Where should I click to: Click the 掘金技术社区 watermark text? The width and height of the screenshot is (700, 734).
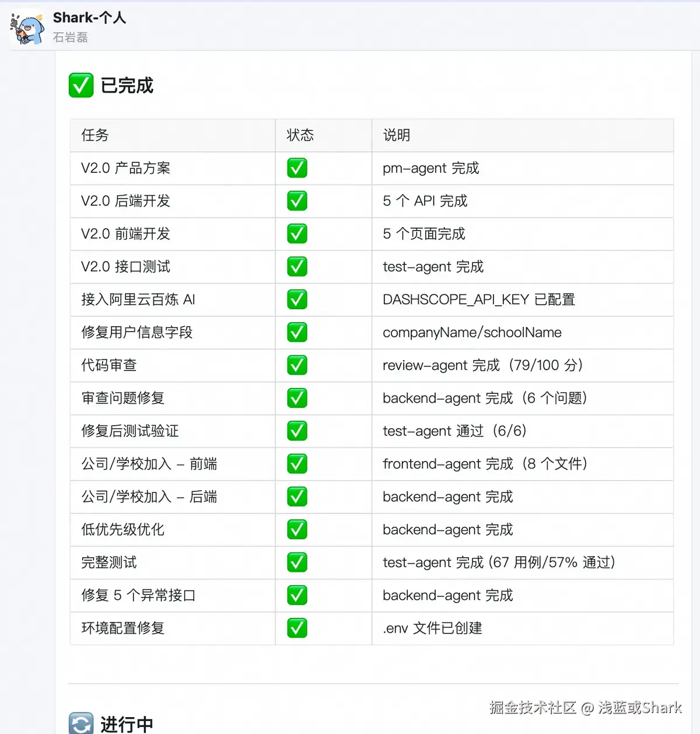click(x=533, y=708)
